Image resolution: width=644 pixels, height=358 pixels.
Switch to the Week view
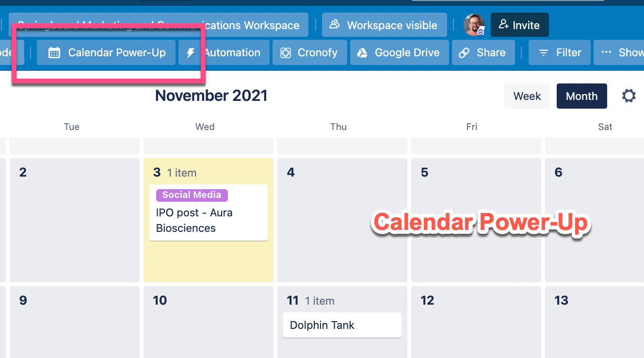click(527, 96)
